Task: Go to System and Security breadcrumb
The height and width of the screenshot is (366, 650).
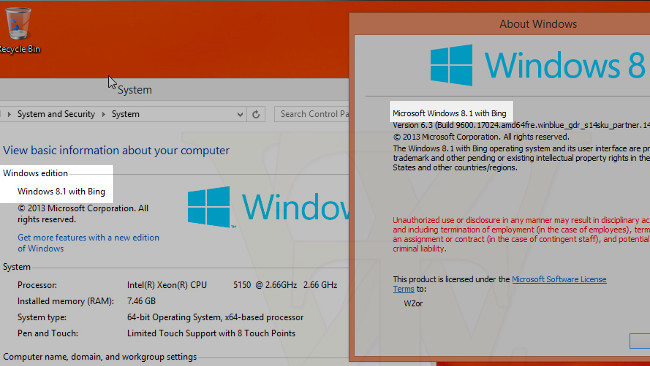Action: [56, 114]
